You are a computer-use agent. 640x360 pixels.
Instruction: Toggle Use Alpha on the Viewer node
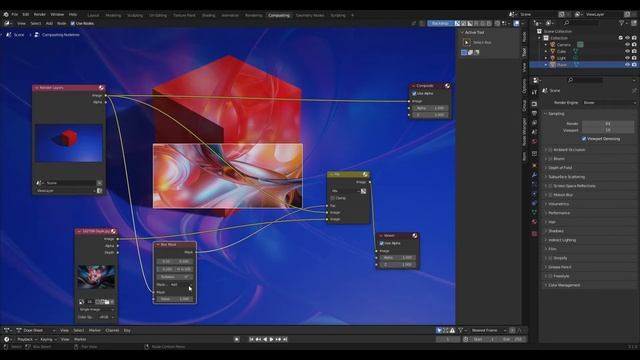[382, 243]
